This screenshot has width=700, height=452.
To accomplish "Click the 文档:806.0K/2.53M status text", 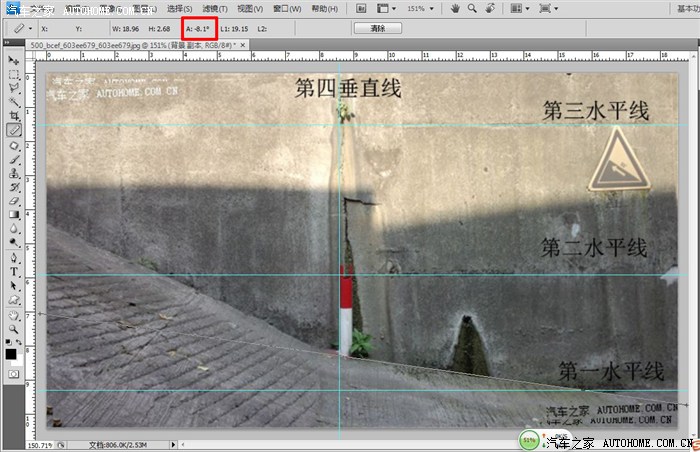I will [117, 445].
